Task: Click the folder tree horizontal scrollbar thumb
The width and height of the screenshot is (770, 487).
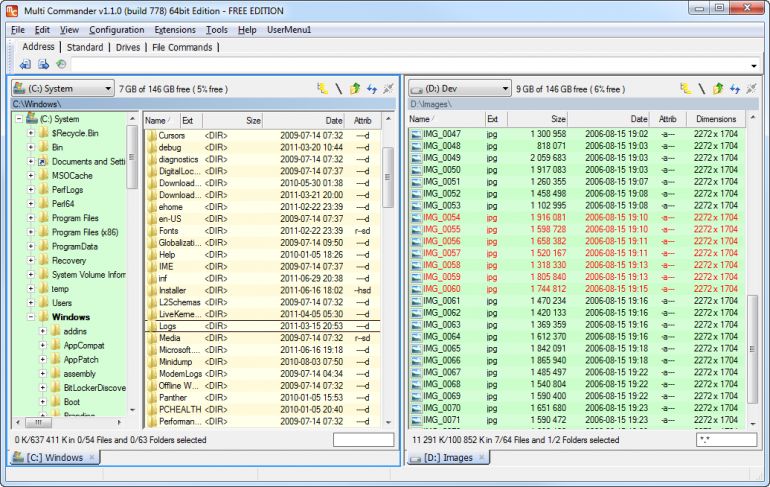Action: pos(38,422)
